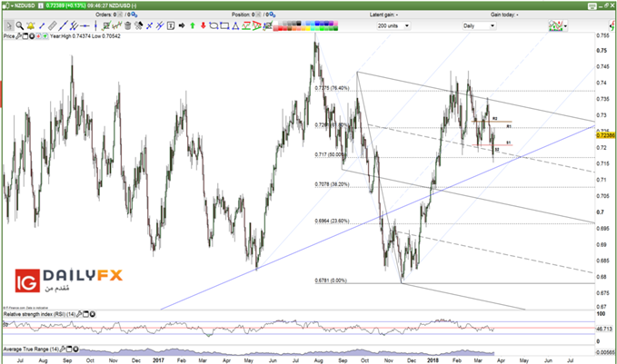Expand the indicators button arrow
Image resolution: width=617 pixels, height=364 pixels.
tap(565, 26)
